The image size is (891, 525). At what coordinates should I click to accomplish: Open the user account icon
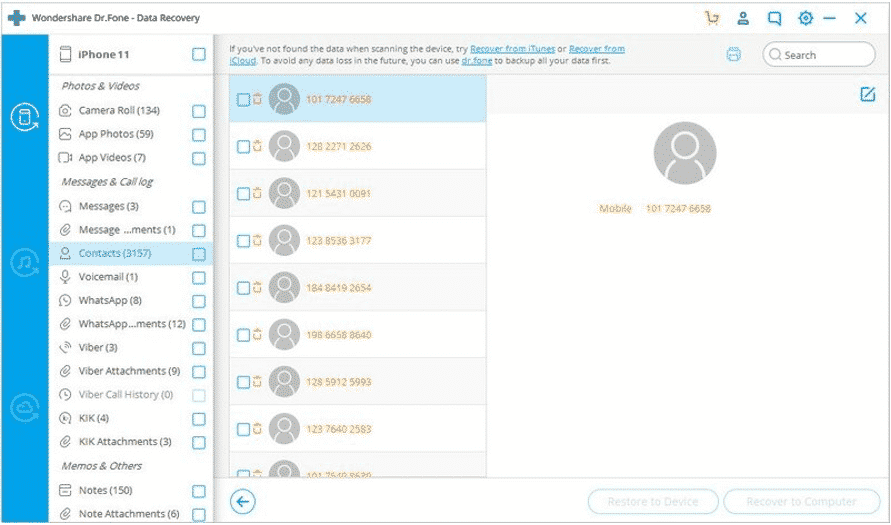click(x=743, y=18)
